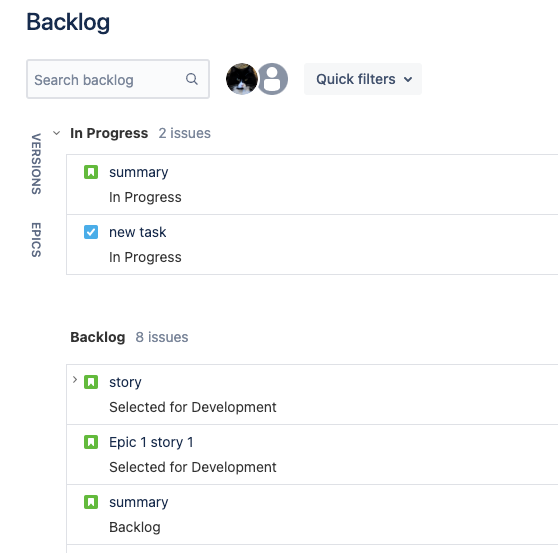Expand the 'story' issue subtasks chevron
This screenshot has width=558, height=553.
(x=75, y=380)
